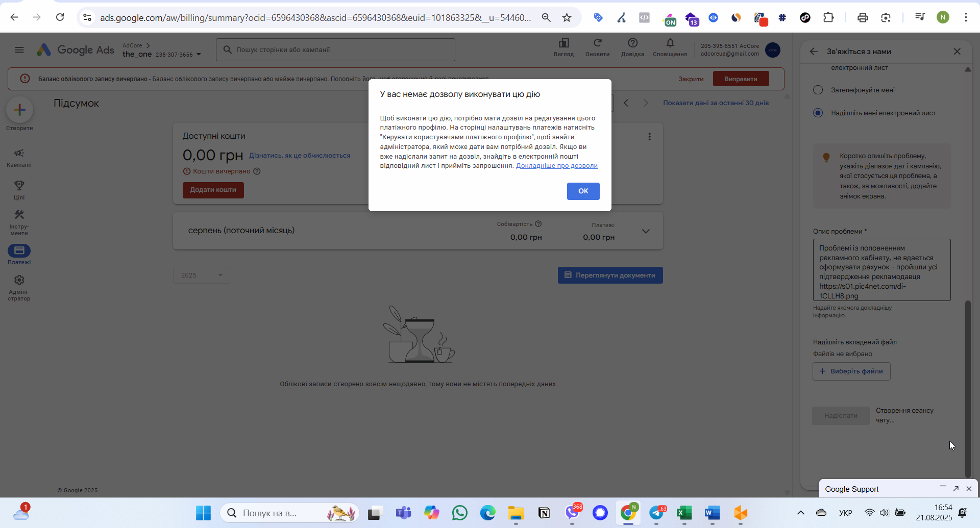980x528 pixels.
Task: Open the taskbar clock showing 16:54
Action: (934, 513)
